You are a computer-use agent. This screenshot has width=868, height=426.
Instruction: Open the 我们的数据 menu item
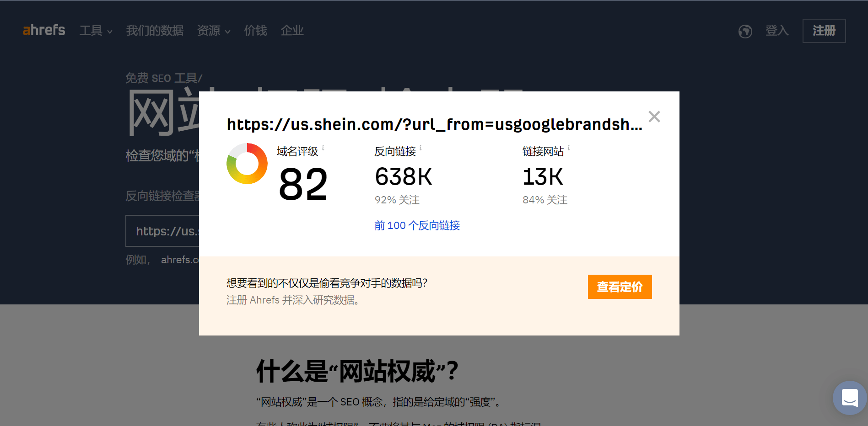(155, 31)
